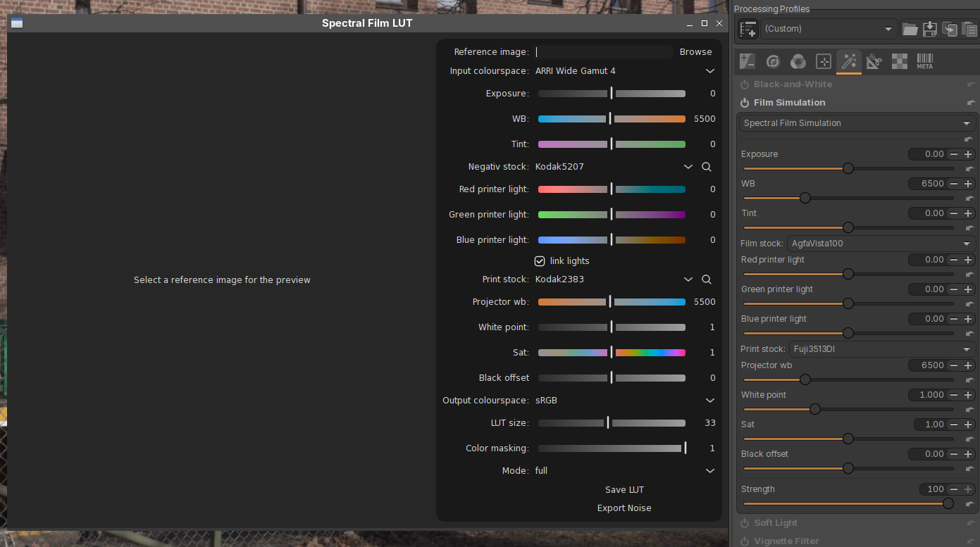Viewport: 980px width, 547px height.
Task: Click save processing profile icon
Action: pyautogui.click(x=930, y=29)
